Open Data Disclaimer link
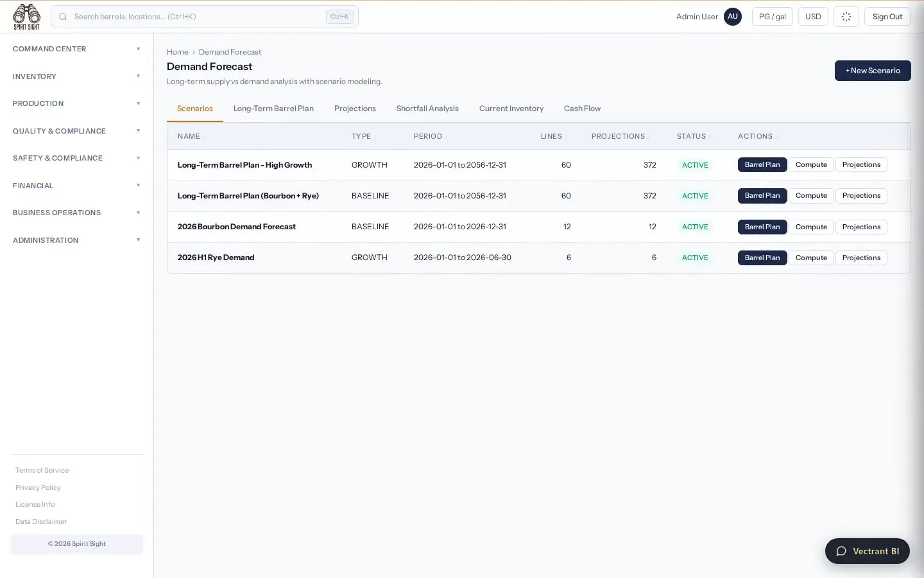This screenshot has width=924, height=578. (41, 521)
